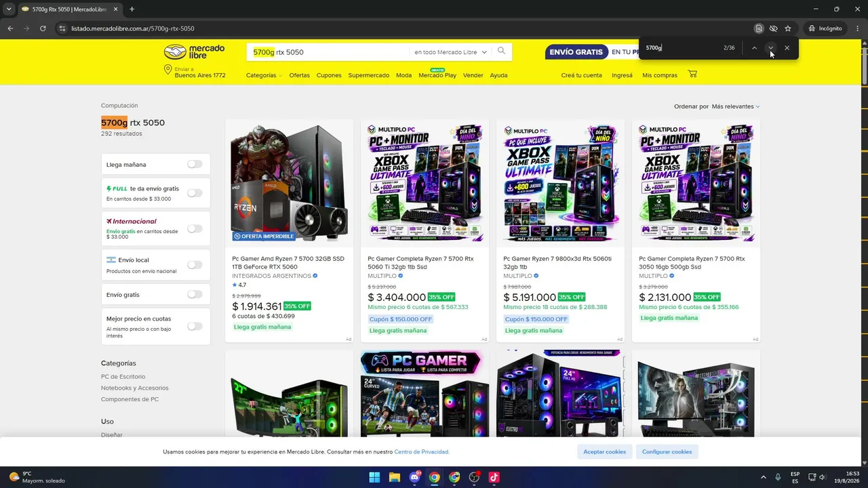Screen dimensions: 868x488
Task: Toggle the Internacional shipping filter
Action: coord(195,228)
